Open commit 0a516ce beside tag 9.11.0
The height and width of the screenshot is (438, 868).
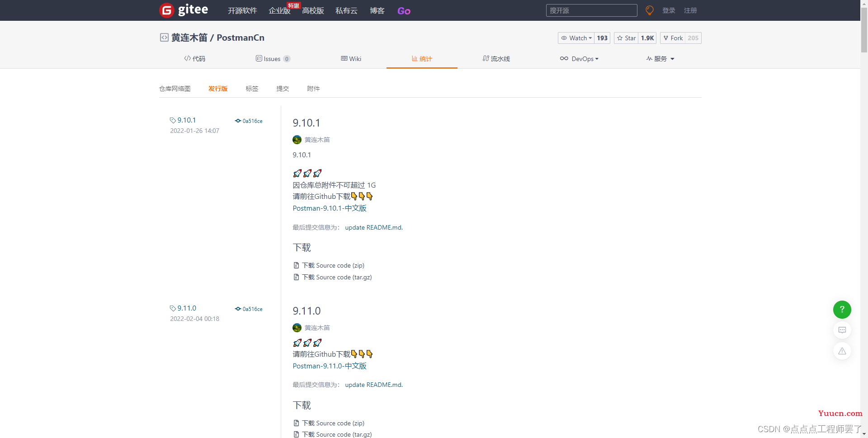coord(249,309)
